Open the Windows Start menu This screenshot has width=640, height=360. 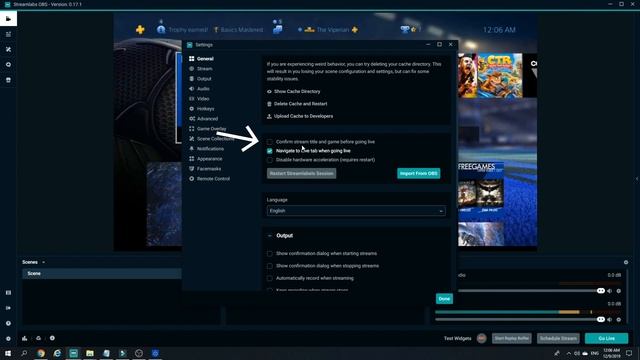point(8,353)
